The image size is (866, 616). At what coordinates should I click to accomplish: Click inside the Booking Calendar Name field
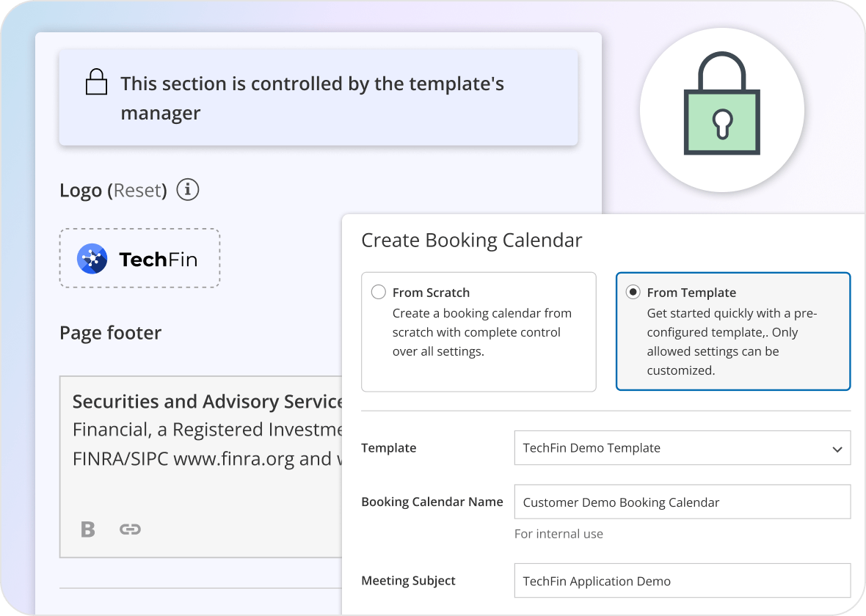682,502
